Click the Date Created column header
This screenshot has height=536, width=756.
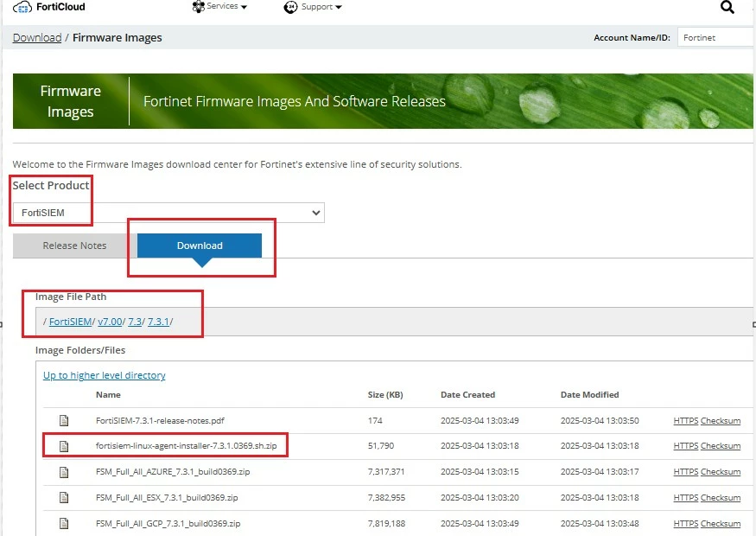click(467, 394)
